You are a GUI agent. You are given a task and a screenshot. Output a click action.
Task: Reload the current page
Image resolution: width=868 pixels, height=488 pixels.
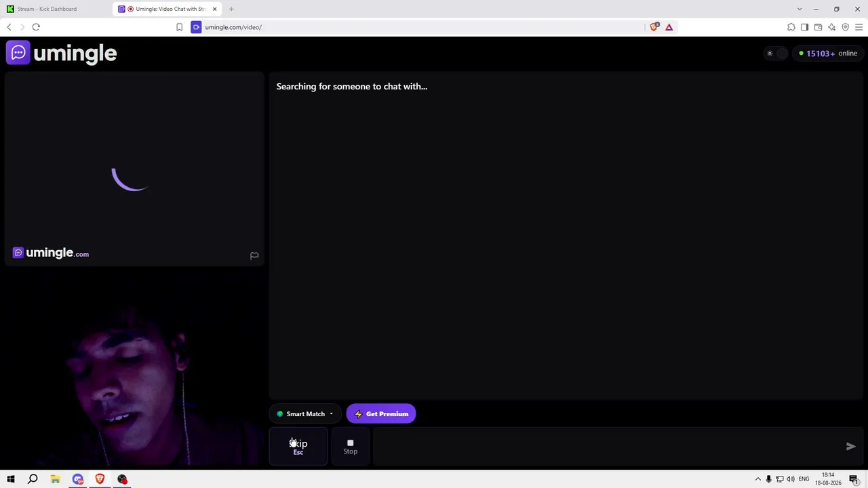tap(36, 27)
